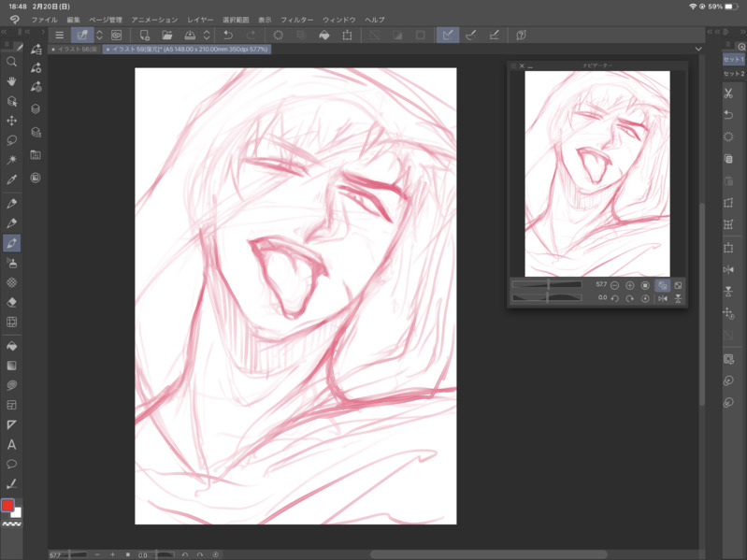Pick the Eyedropper tool

coord(12,179)
